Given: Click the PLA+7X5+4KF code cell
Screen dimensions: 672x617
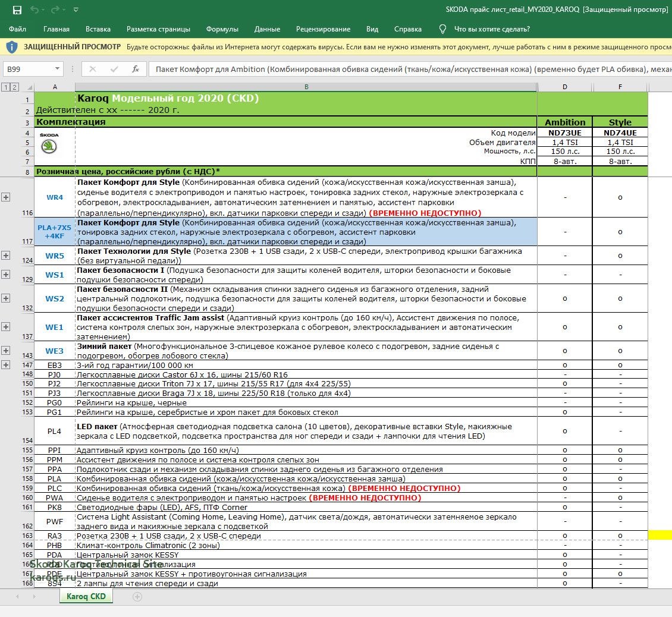Looking at the screenshot, I should coord(55,232).
